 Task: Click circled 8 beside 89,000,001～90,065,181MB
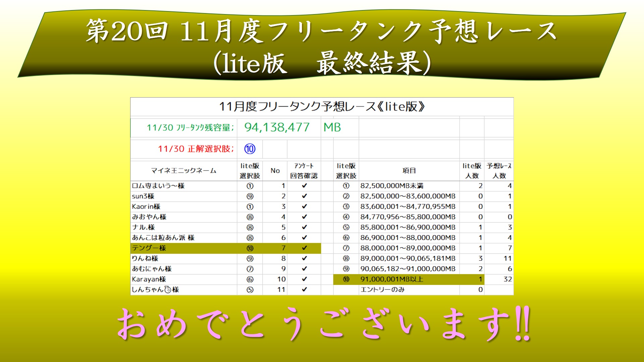pos(346,259)
